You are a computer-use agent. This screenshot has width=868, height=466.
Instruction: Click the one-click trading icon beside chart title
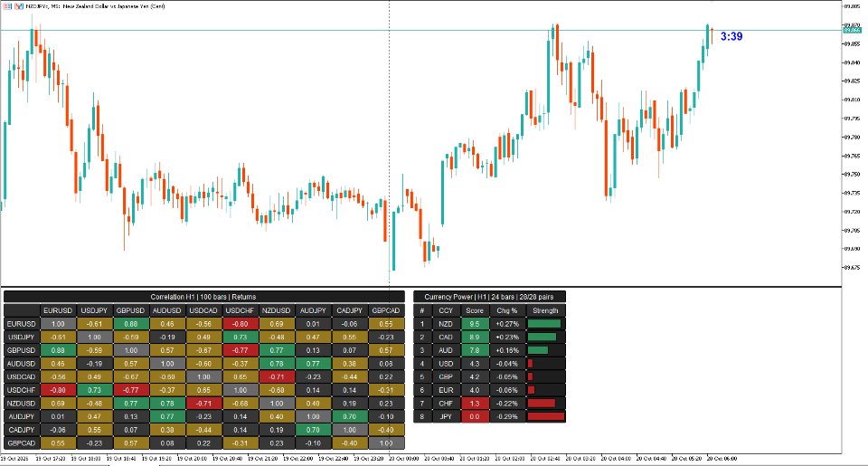(x=19, y=6)
